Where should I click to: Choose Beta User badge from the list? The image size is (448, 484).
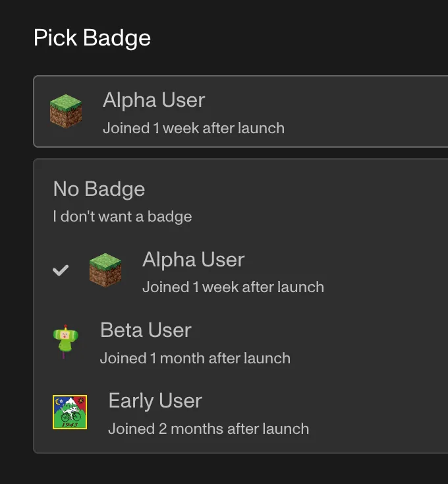click(x=240, y=343)
